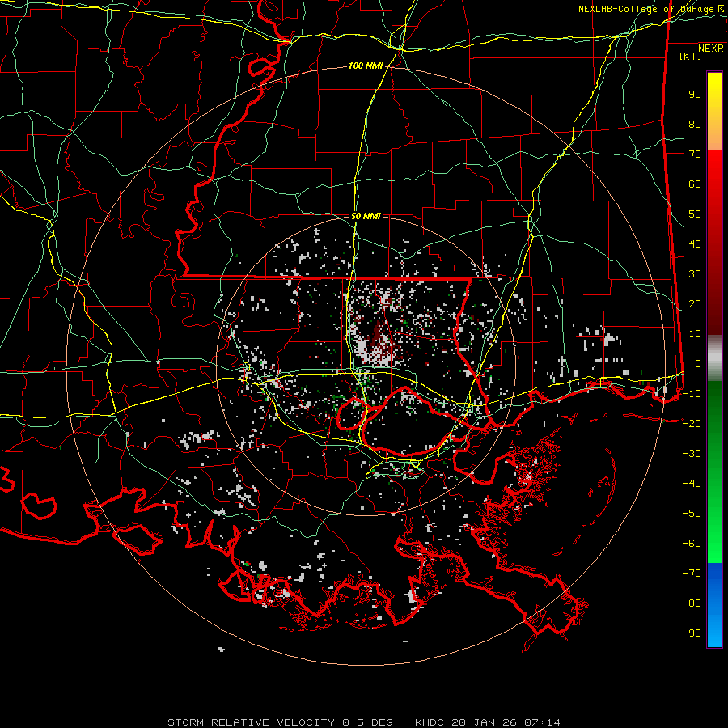
Task: Click the [KT] units label
Action: 690,56
